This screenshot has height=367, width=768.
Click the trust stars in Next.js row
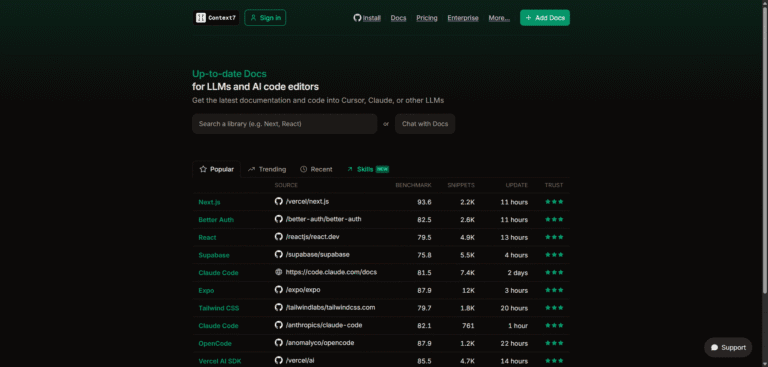coord(554,201)
